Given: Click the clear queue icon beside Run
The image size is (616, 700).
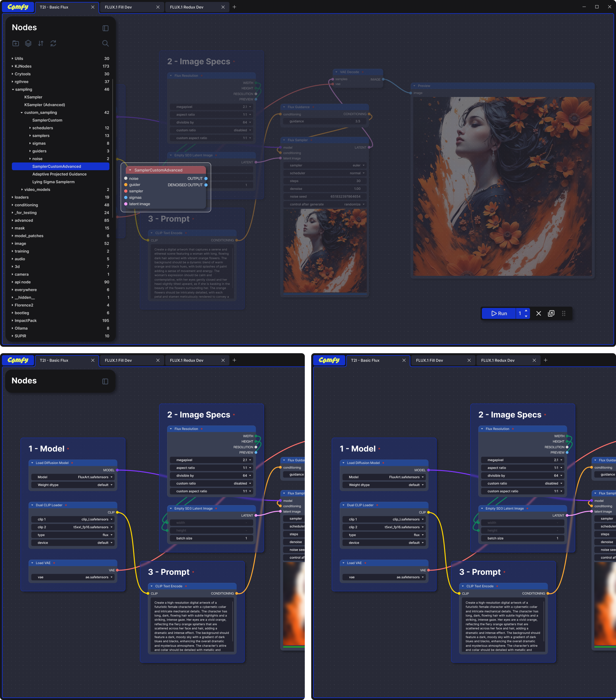Looking at the screenshot, I should pos(551,313).
